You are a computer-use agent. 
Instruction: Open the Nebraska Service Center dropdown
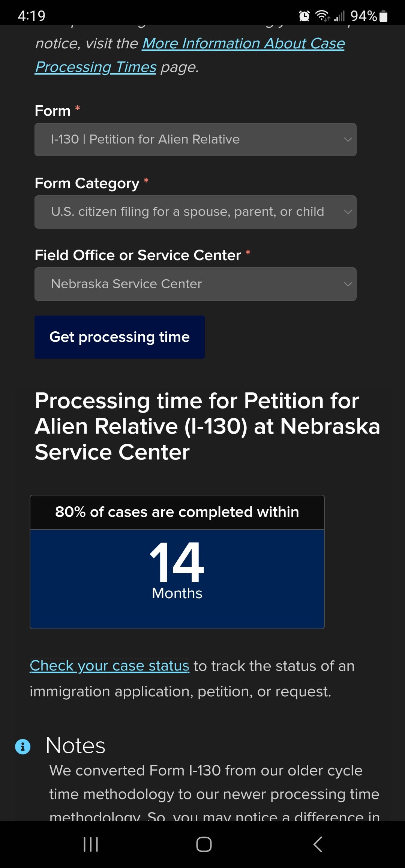[x=195, y=284]
